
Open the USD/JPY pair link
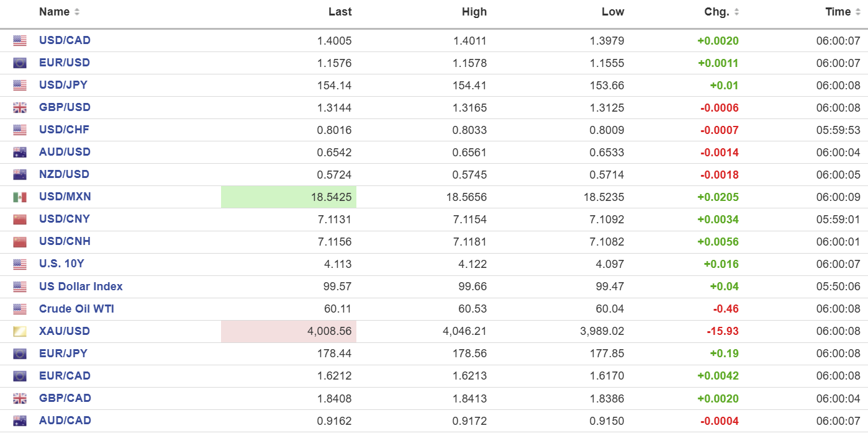(63, 85)
